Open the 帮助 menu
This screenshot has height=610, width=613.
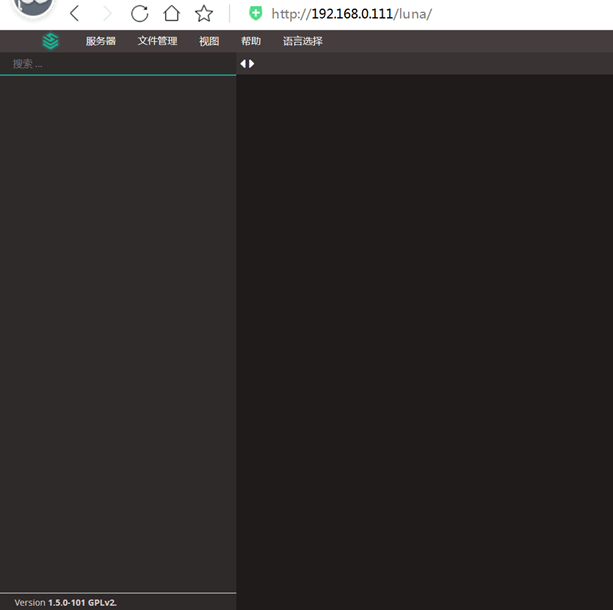(x=251, y=41)
